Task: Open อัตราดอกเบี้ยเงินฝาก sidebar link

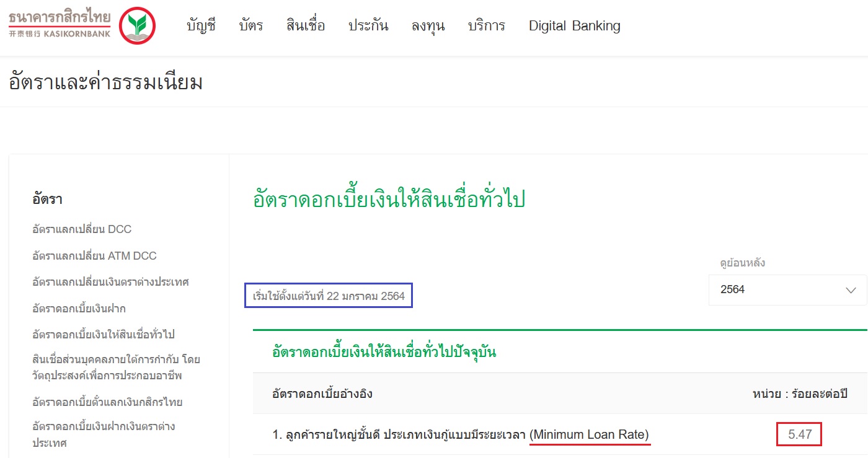Action: pyautogui.click(x=79, y=309)
